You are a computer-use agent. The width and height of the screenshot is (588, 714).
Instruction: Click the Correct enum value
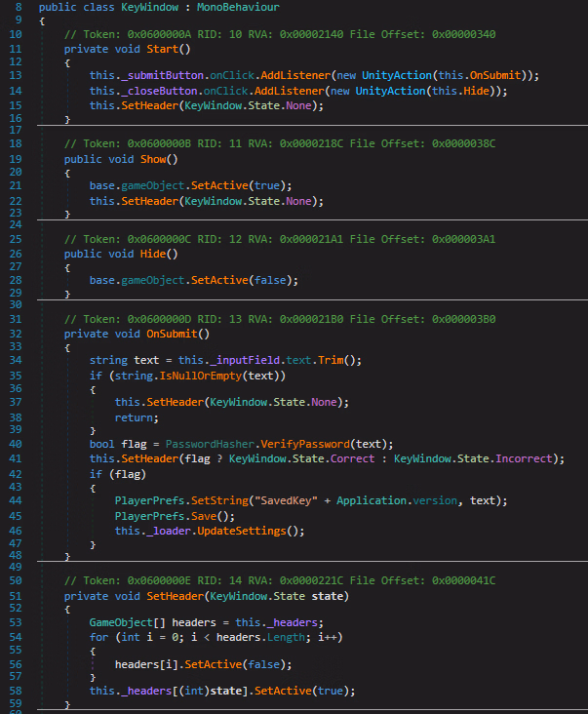[352, 458]
